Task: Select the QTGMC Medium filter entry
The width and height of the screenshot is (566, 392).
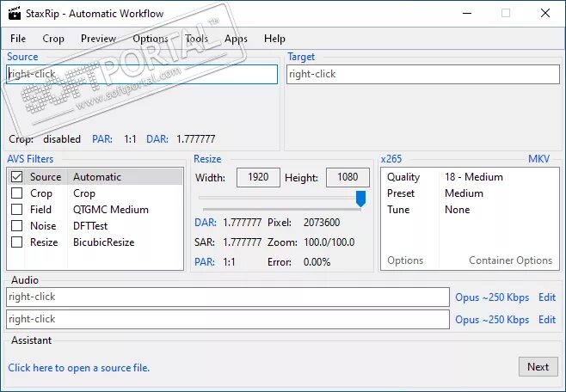Action: (111, 209)
